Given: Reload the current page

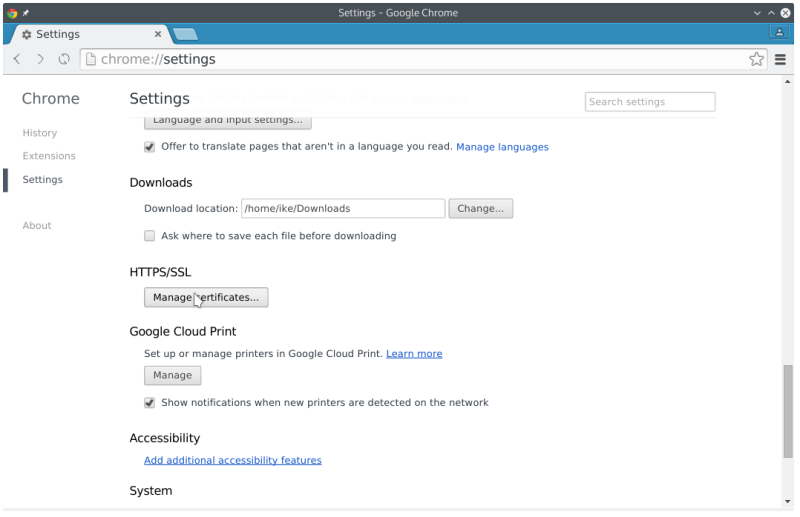Looking at the screenshot, I should coord(64,59).
